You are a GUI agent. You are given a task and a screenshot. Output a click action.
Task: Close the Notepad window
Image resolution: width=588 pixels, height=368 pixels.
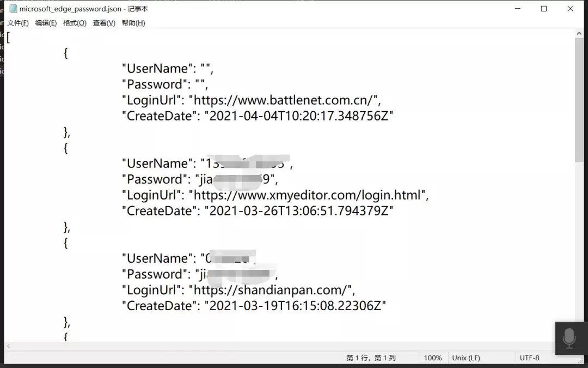[571, 9]
